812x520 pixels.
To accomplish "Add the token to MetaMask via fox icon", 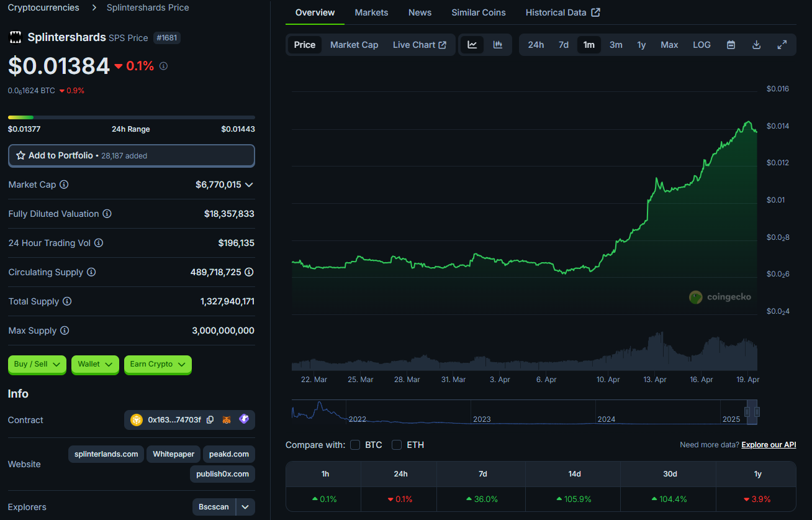I will [x=227, y=420].
